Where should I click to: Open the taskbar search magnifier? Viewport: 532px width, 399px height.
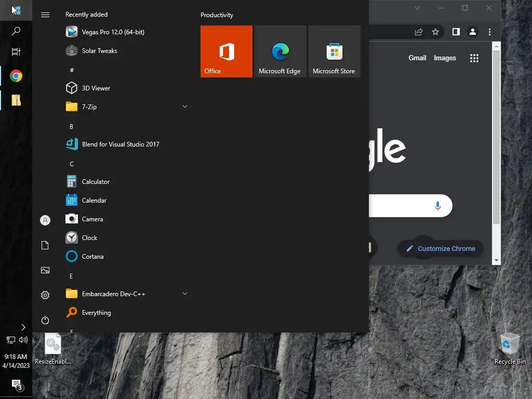pos(16,31)
